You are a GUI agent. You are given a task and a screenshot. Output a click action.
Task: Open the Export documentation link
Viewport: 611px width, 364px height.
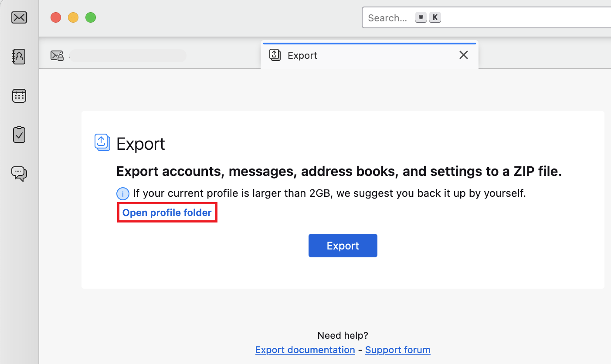(305, 350)
